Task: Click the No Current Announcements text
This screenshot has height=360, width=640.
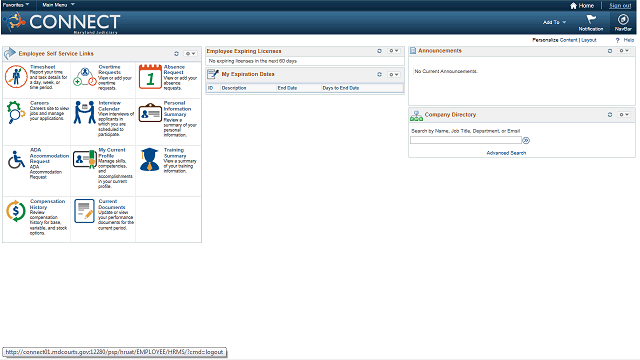Action: point(446,71)
